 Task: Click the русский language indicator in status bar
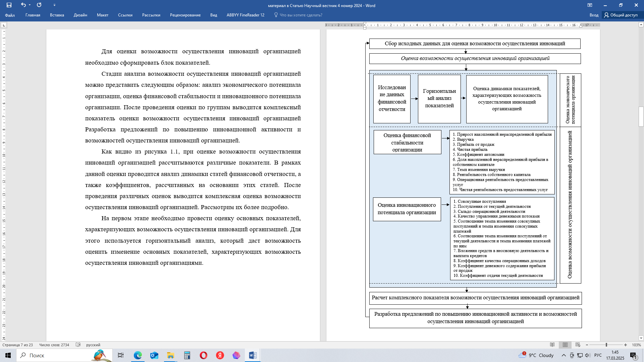(x=93, y=345)
